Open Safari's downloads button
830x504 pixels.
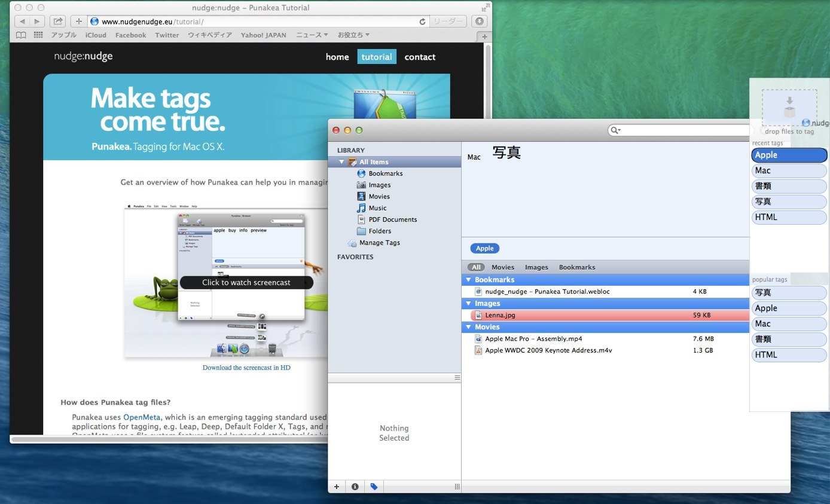479,22
